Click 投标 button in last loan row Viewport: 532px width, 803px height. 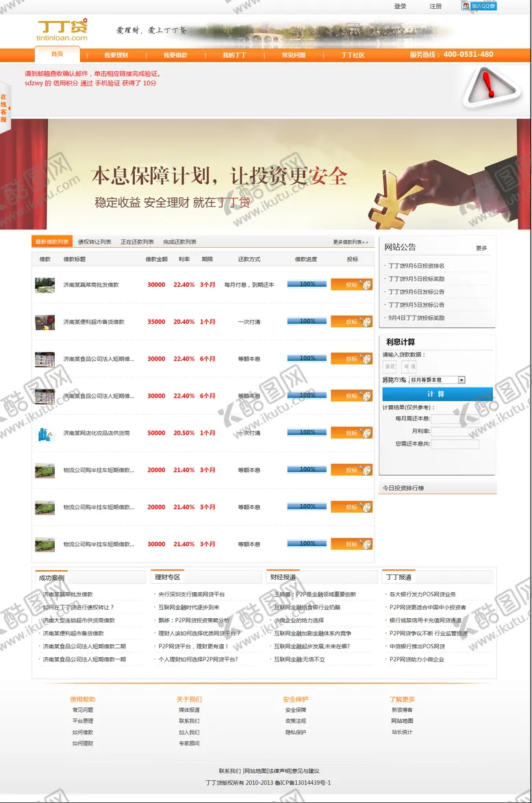coord(351,544)
